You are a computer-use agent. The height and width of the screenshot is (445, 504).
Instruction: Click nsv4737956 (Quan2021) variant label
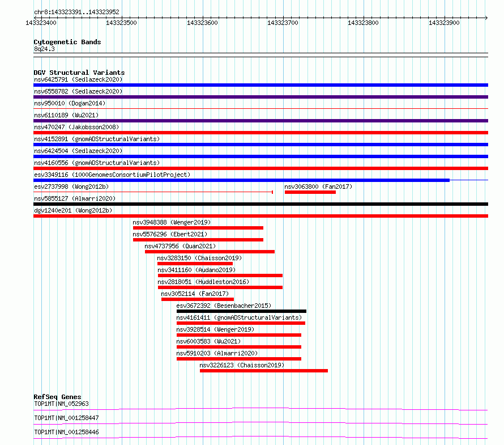pos(180,246)
